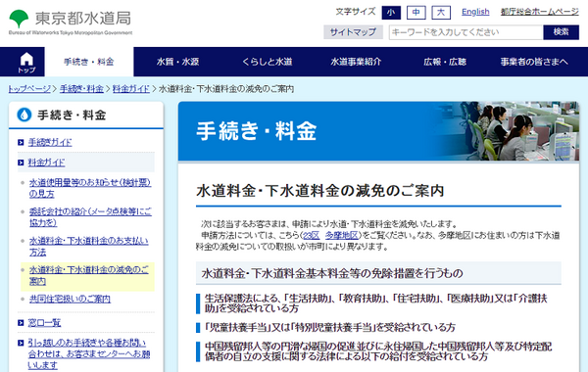
Task: Click arrow icon next to 料金ガイド
Action: [21, 163]
